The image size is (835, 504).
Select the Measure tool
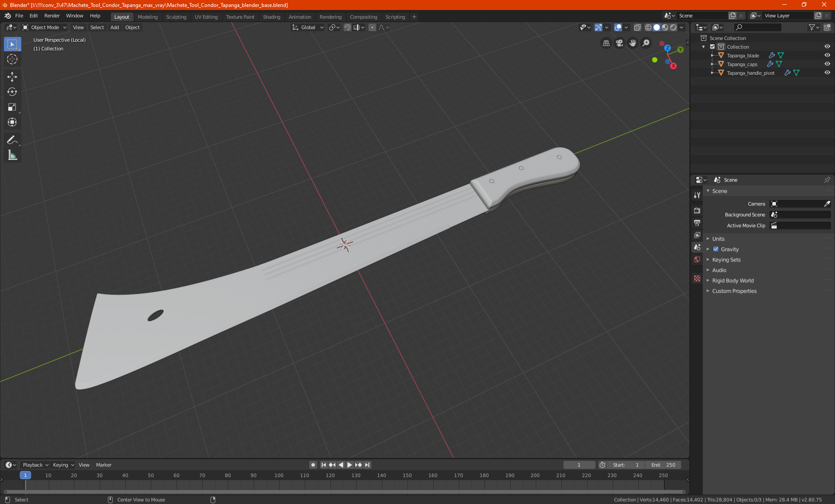click(12, 155)
